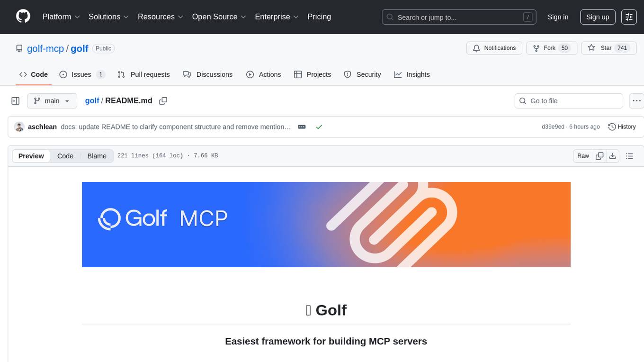Click the star count 741
This screenshot has width=644, height=362.
coord(622,48)
